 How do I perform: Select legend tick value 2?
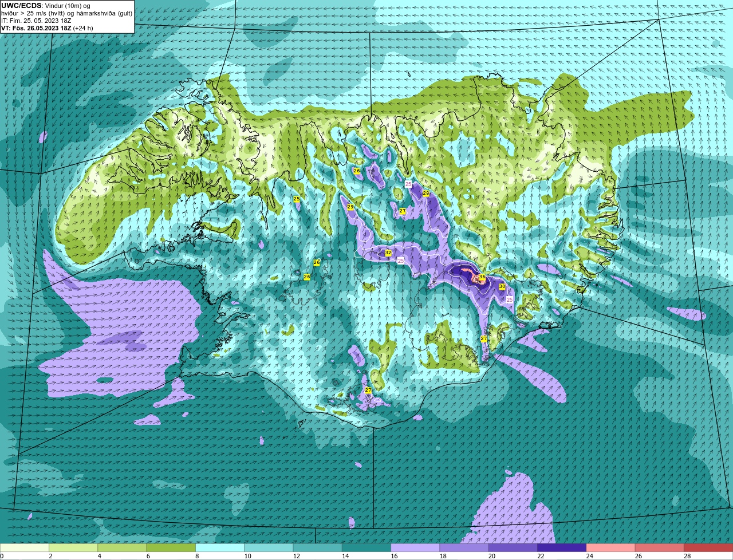click(50, 556)
